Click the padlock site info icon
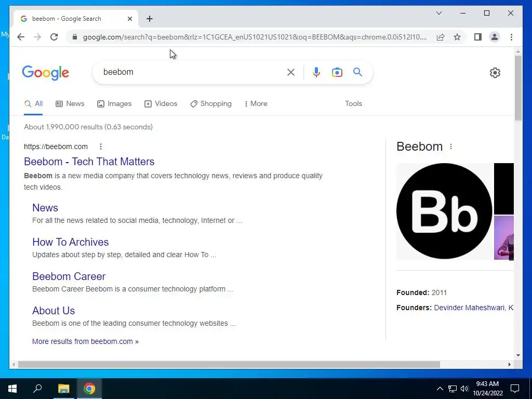Viewport: 532px width, 399px height. click(75, 37)
